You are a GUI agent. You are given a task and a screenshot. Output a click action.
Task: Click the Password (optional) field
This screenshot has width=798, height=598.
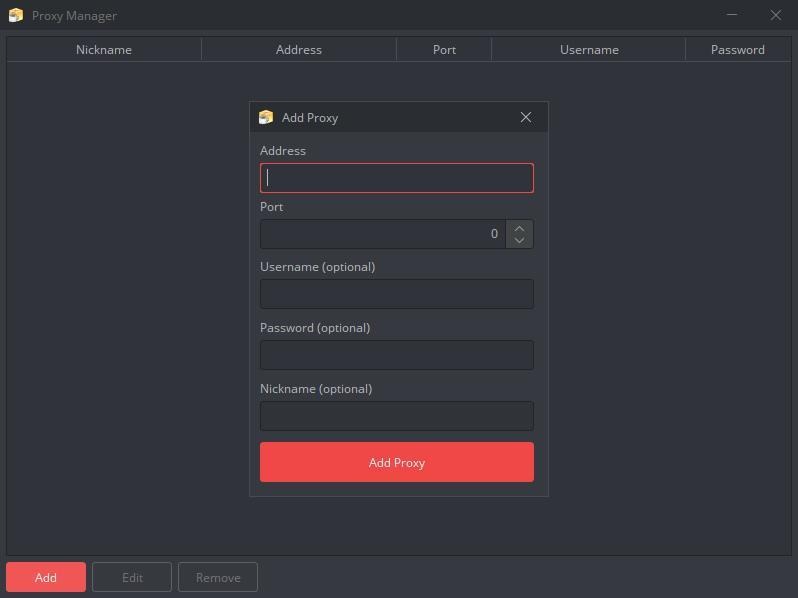tap(397, 355)
